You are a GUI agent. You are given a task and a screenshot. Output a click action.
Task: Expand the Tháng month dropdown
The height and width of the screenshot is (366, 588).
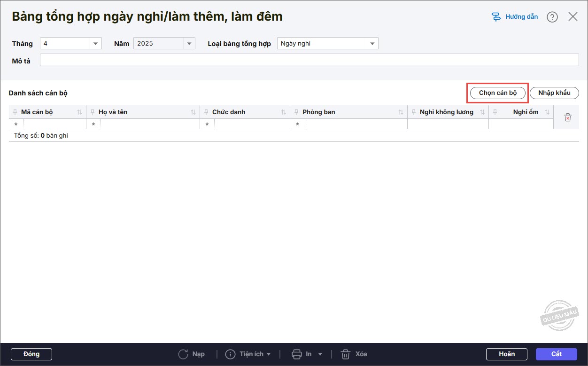96,43
